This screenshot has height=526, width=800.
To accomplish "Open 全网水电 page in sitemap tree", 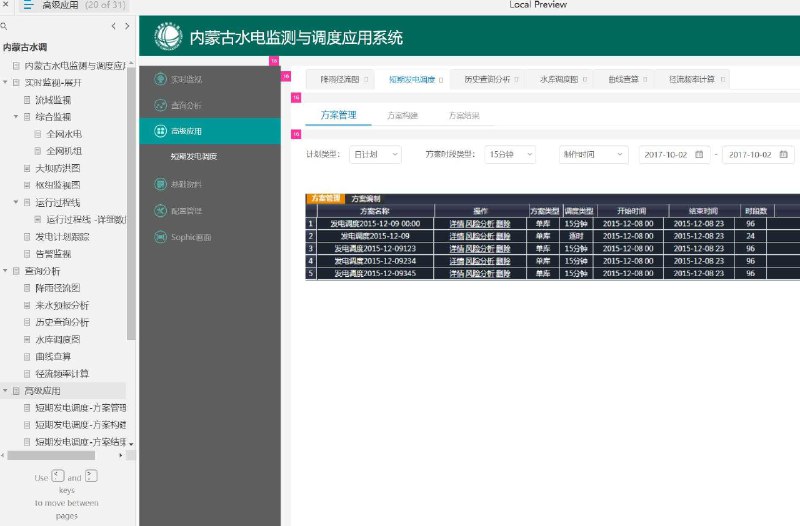I will click(64, 134).
